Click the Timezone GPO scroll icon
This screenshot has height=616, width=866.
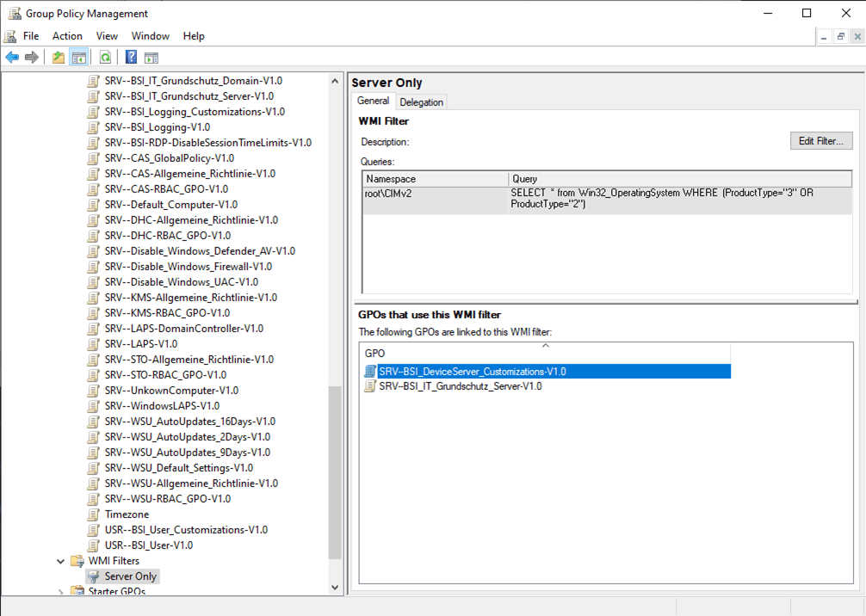tap(94, 514)
